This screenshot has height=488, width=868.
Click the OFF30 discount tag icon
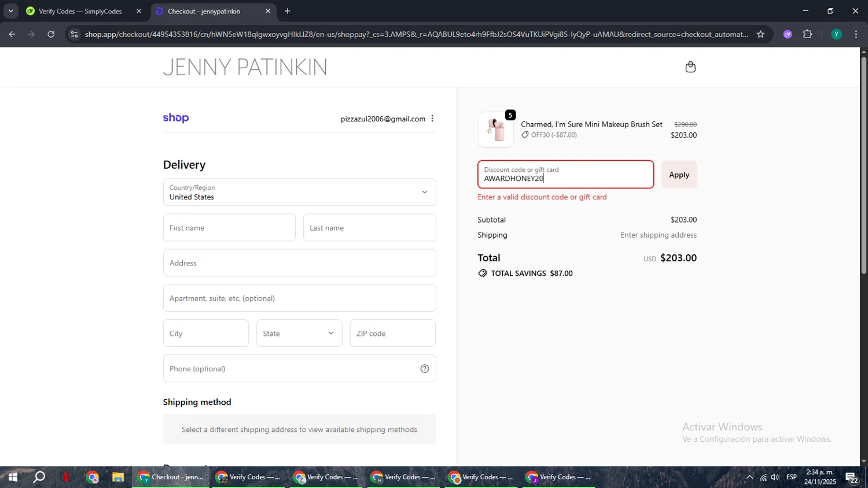point(525,135)
